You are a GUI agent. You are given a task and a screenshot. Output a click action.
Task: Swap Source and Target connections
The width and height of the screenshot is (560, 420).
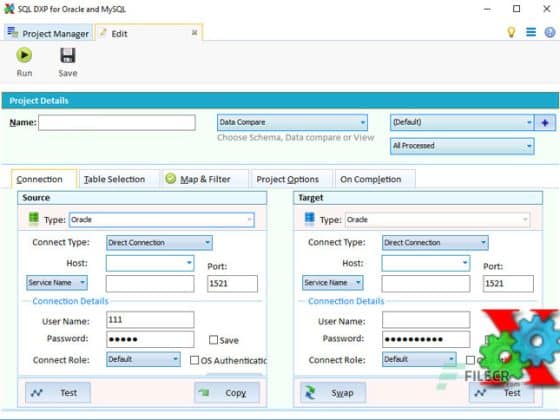[333, 392]
